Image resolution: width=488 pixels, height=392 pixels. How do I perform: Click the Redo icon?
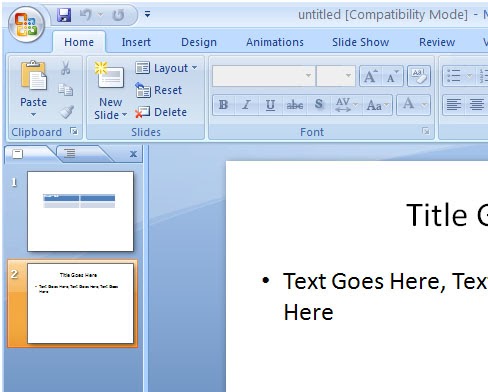click(118, 15)
